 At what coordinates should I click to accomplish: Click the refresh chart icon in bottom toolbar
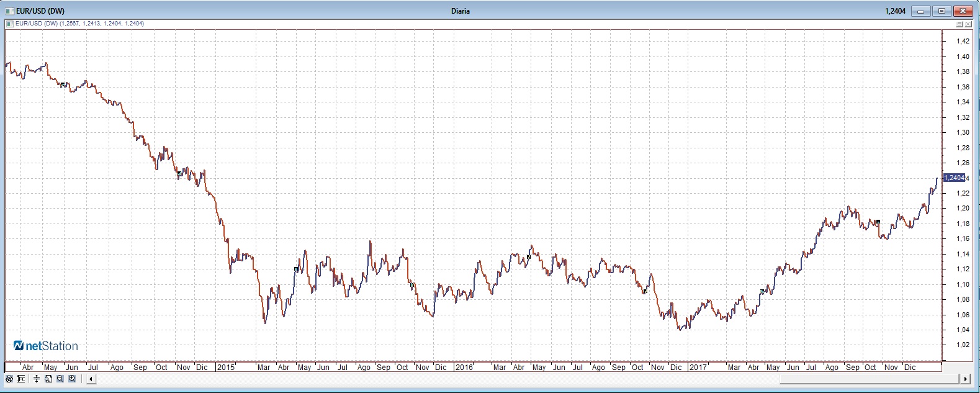click(x=9, y=379)
